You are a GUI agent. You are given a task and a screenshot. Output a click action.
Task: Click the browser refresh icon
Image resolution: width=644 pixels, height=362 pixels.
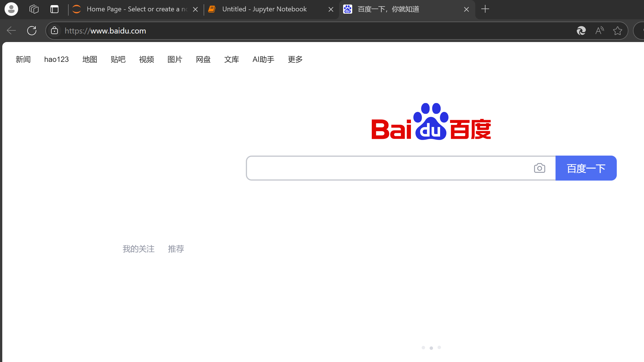[x=32, y=31]
